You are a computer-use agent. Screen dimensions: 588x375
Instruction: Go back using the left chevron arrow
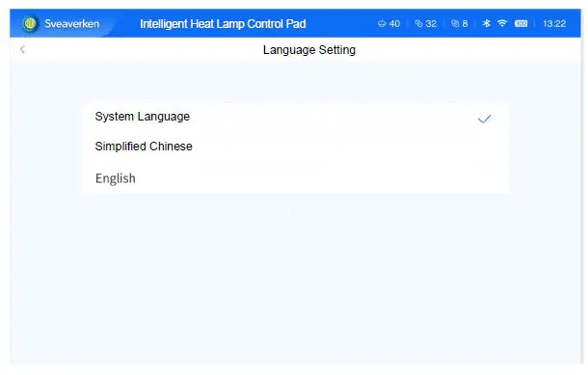(22, 49)
